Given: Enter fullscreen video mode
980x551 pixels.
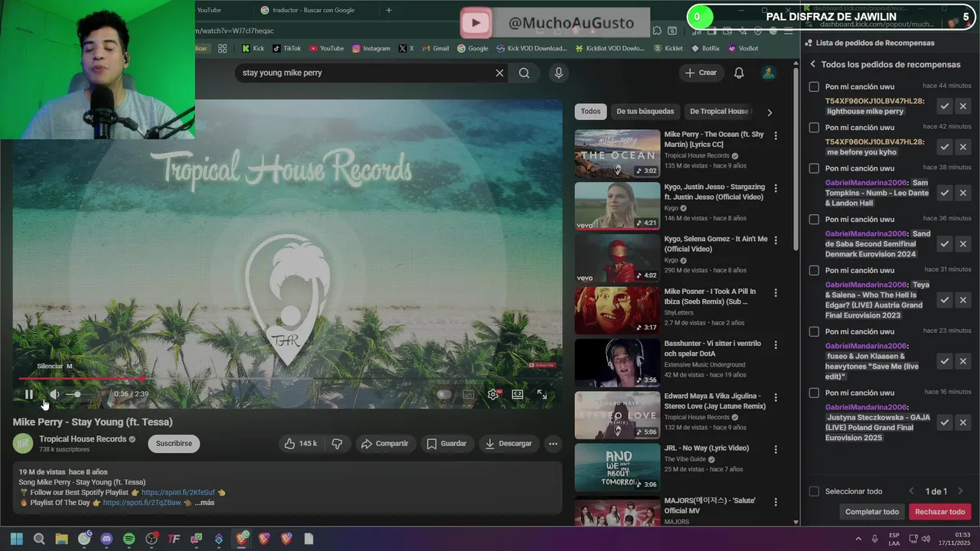Looking at the screenshot, I should tap(541, 394).
